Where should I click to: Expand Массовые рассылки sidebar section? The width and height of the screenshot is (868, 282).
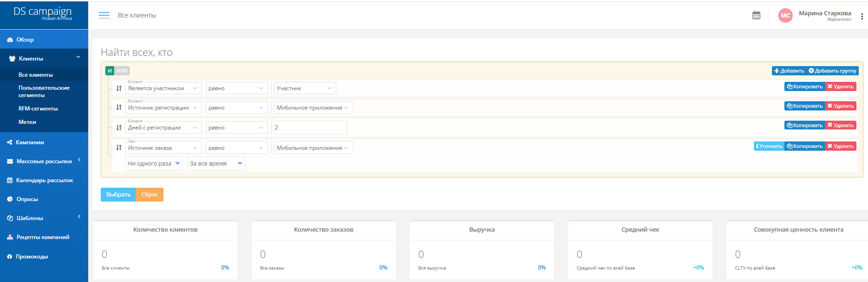click(44, 161)
